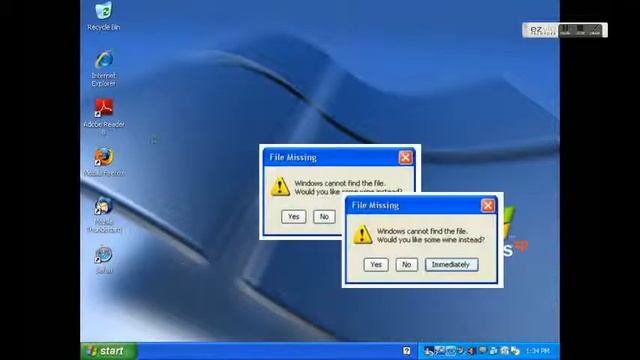Launch Internet Explorer from the desktop
Image resolution: width=640 pixels, height=360 pixels.
coord(104,68)
